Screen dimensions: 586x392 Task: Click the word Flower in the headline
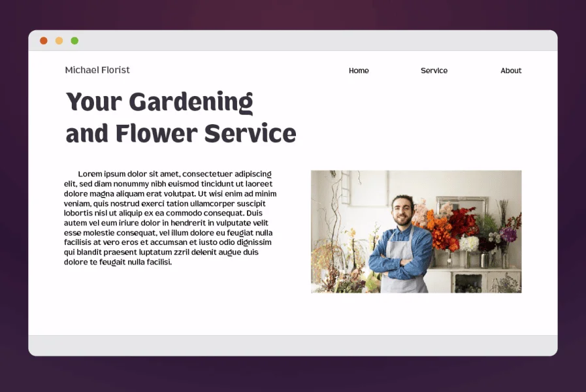coord(157,133)
